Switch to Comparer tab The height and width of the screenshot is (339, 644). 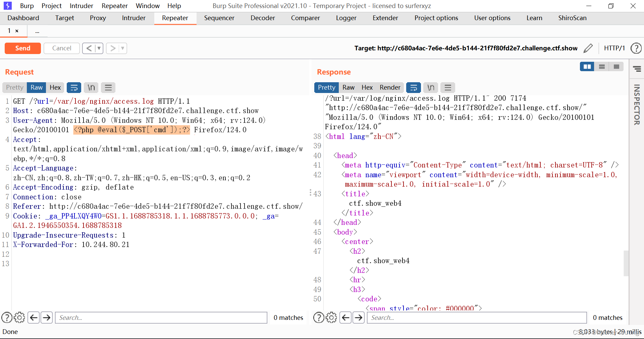point(305,18)
